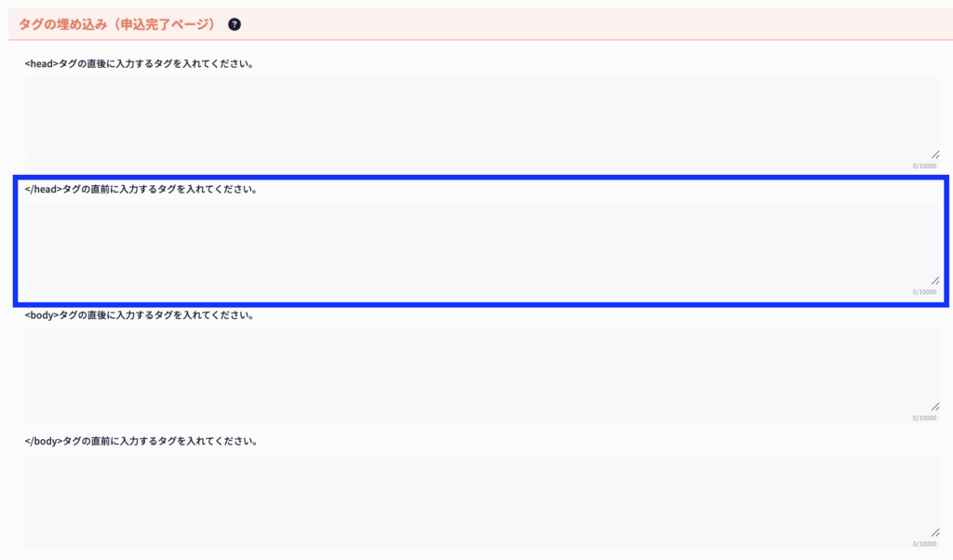953x560 pixels.
Task: Click the help question mark icon
Action: [235, 24]
